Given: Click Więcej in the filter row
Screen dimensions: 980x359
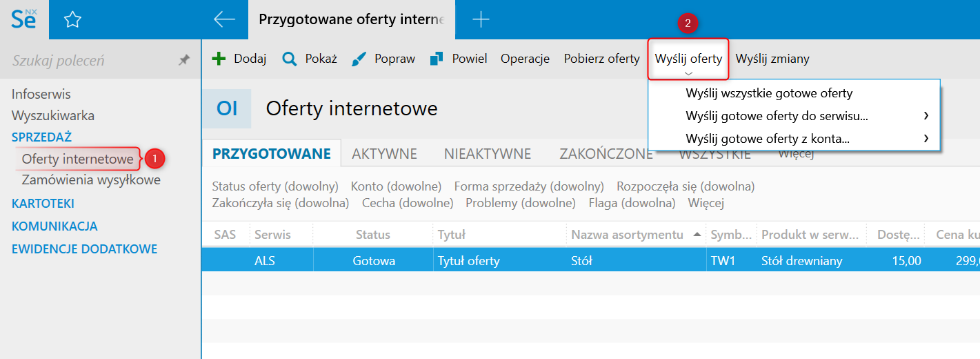Looking at the screenshot, I should click(706, 203).
